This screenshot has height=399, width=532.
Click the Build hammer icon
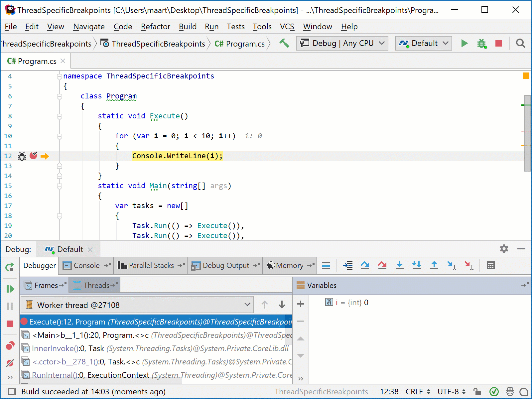point(284,43)
